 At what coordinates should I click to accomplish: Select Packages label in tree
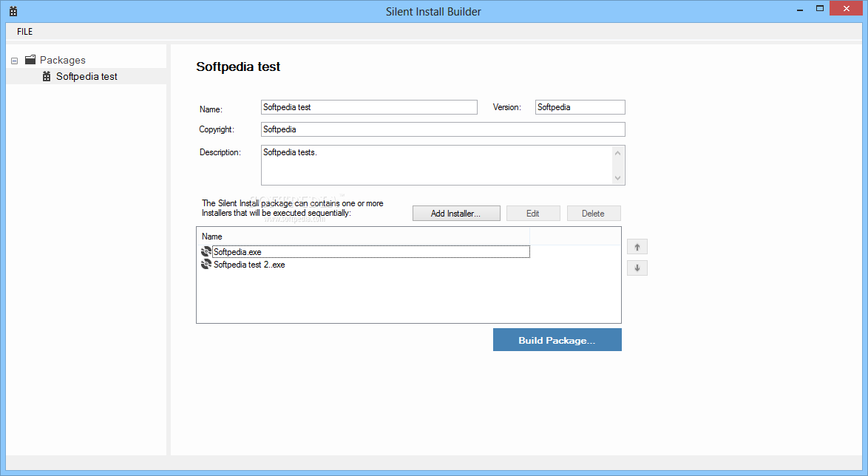63,60
